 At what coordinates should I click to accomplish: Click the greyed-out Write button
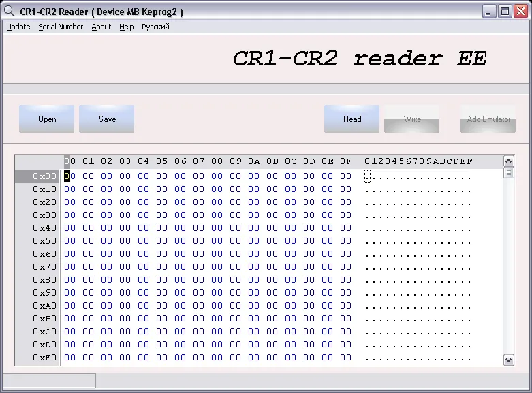412,119
